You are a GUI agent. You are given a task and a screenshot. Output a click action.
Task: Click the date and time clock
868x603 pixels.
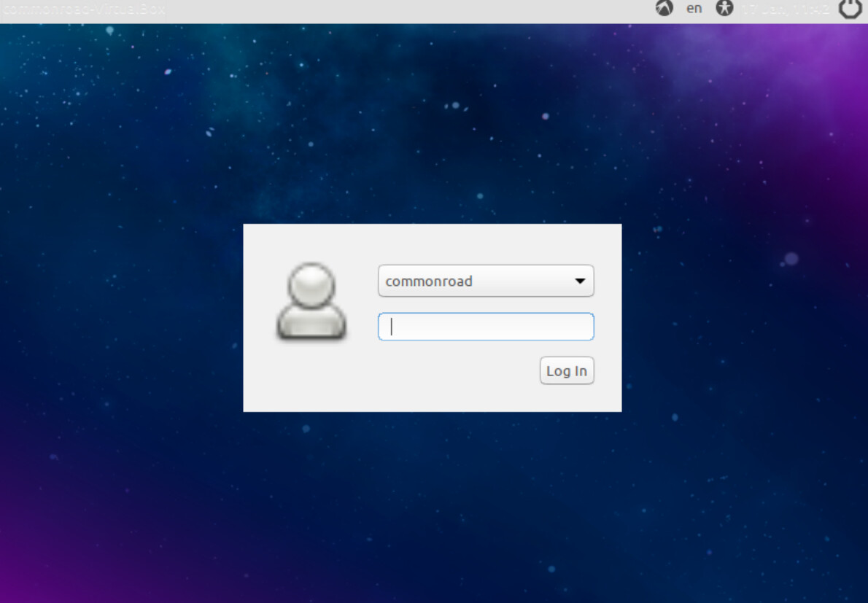click(786, 9)
